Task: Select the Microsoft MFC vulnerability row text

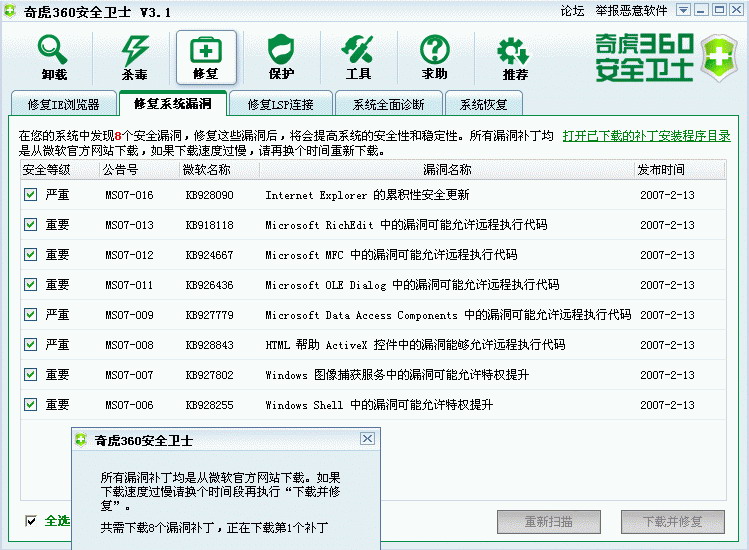Action: [x=391, y=255]
